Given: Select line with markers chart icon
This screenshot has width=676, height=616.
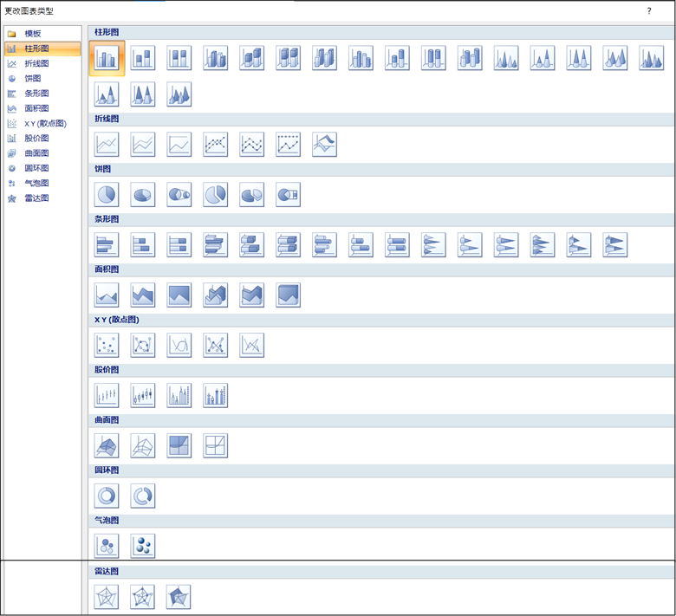Looking at the screenshot, I should click(x=215, y=145).
